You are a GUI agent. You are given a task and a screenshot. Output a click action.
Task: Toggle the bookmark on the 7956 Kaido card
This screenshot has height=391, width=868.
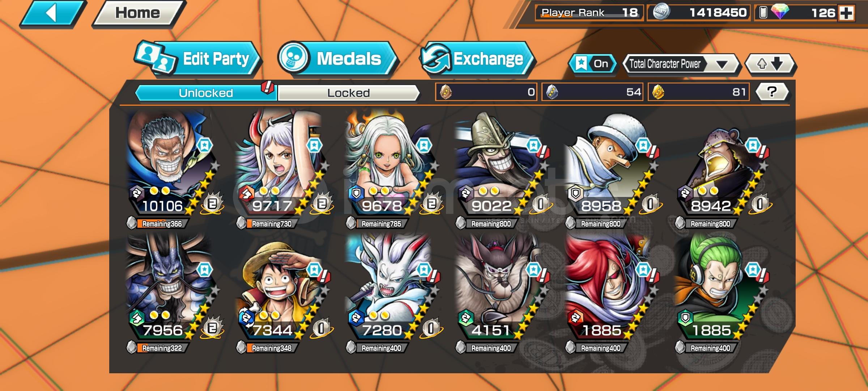tap(205, 270)
